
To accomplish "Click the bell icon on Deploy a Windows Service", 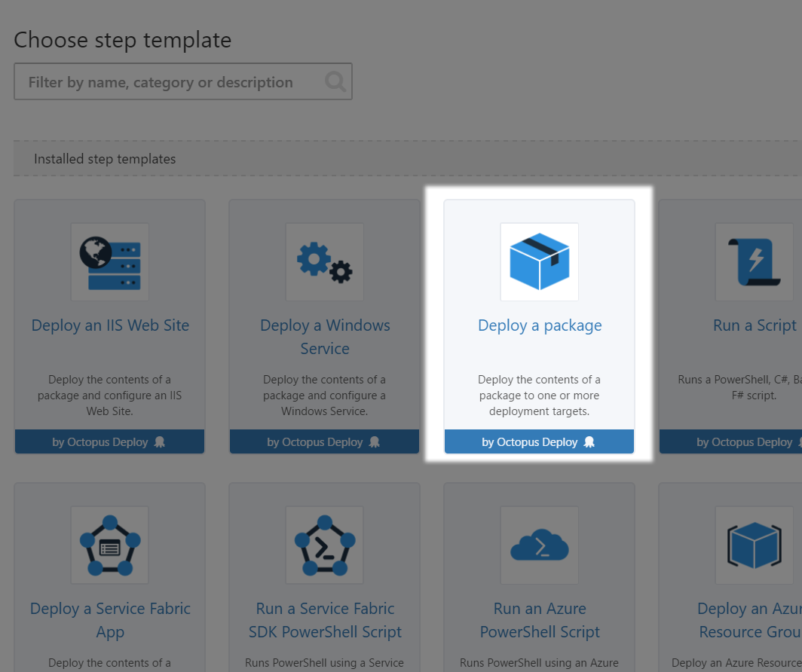I will 374,442.
